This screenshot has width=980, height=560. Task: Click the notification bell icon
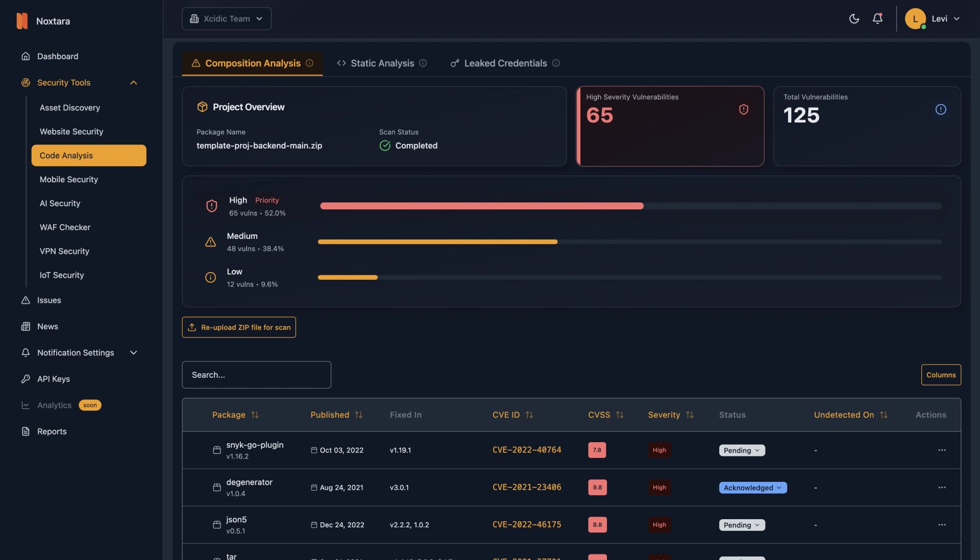pos(877,18)
